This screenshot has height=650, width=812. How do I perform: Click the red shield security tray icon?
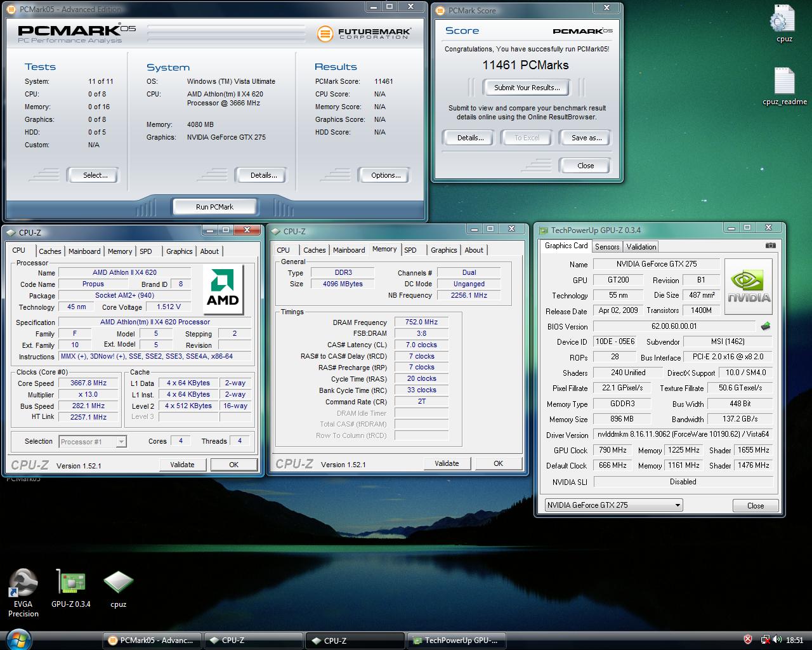tap(748, 640)
